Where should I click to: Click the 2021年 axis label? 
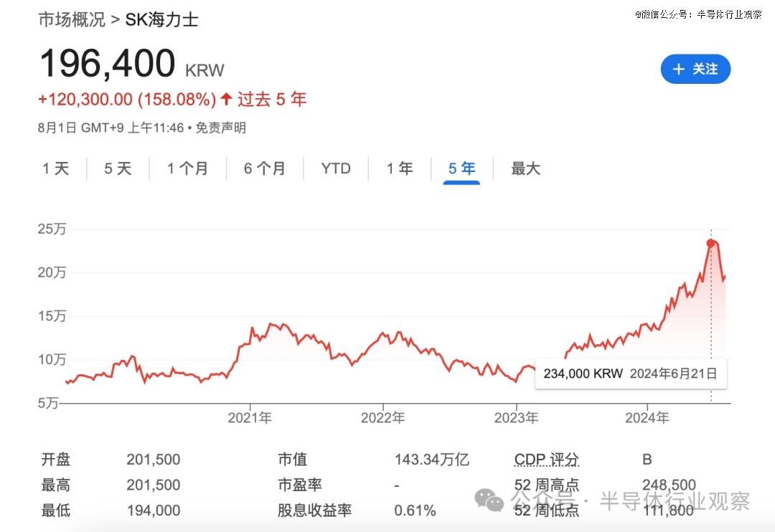(x=250, y=418)
